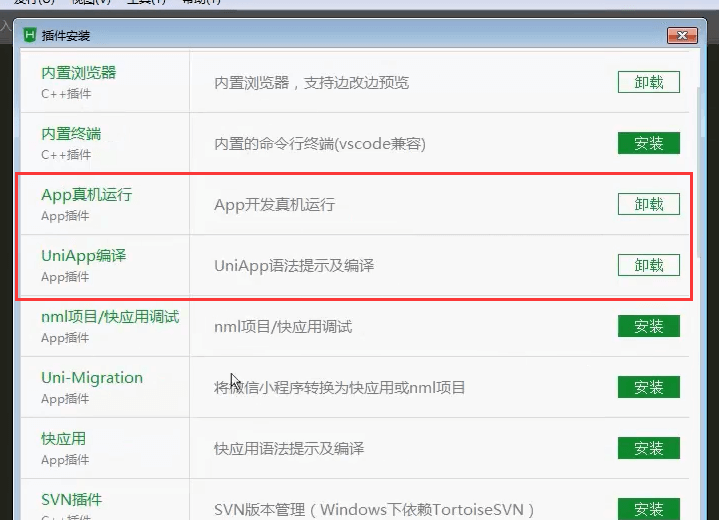Select the UniApp编译 plugin name
Image resolution: width=719 pixels, height=520 pixels.
(83, 255)
